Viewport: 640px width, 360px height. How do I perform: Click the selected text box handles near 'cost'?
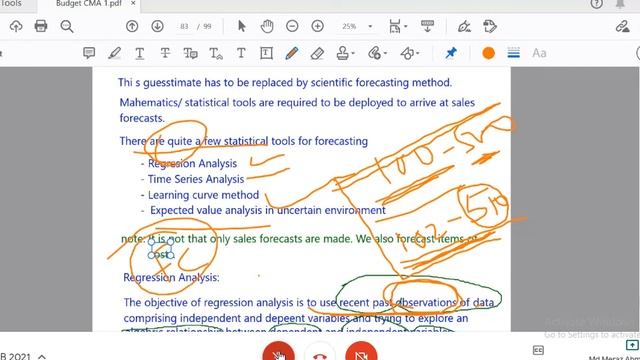161,249
